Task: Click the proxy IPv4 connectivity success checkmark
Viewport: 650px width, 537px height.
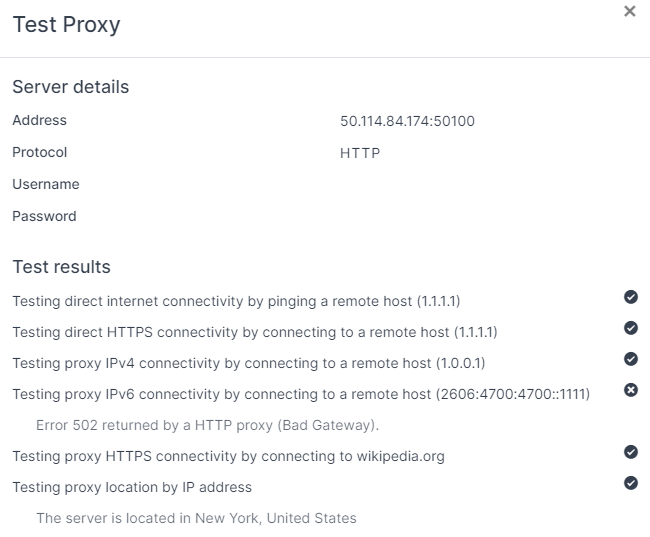Action: click(x=631, y=359)
